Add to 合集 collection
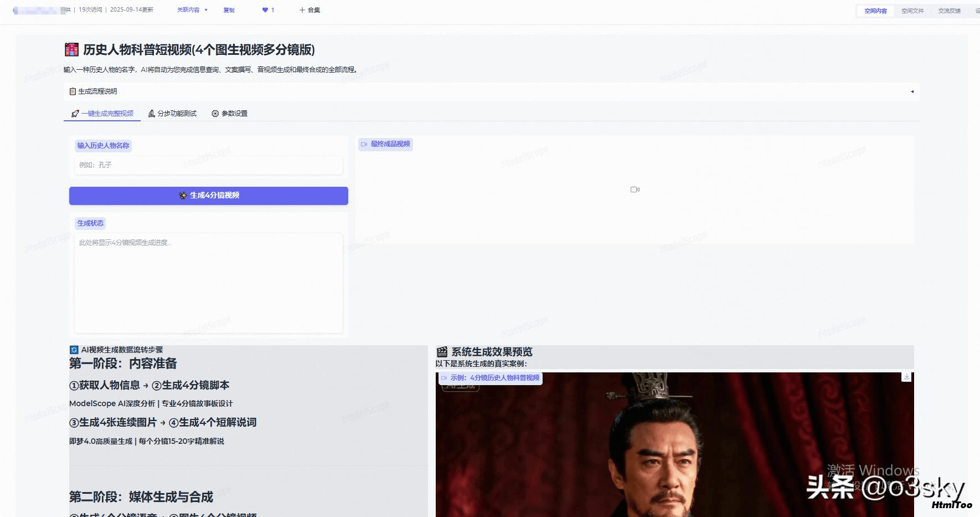Viewport: 980px width, 517px height. pyautogui.click(x=310, y=10)
